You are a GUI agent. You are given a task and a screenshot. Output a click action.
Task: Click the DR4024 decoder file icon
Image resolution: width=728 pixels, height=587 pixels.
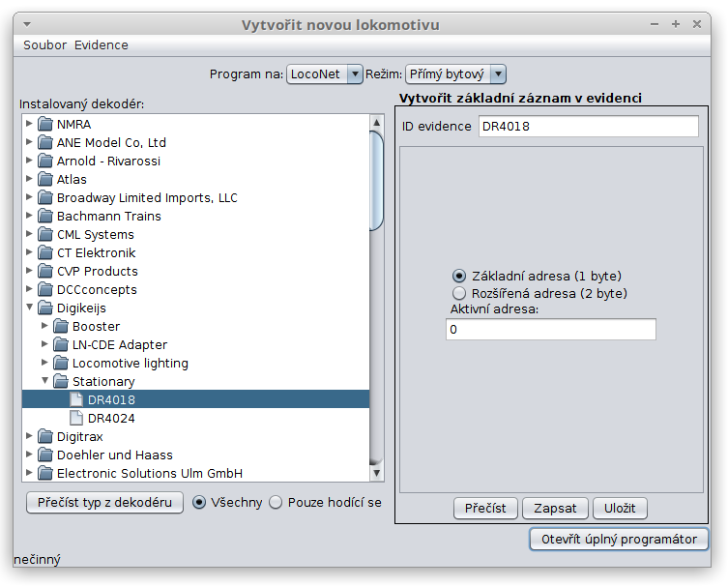point(76,418)
